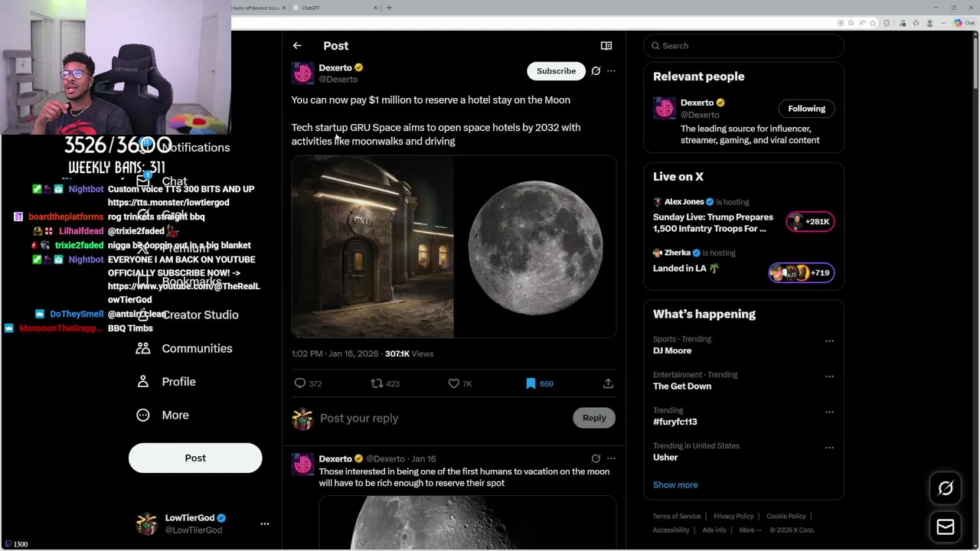Viewport: 980px width, 551px height.
Task: Open Moon image thumbnail
Action: click(x=536, y=246)
